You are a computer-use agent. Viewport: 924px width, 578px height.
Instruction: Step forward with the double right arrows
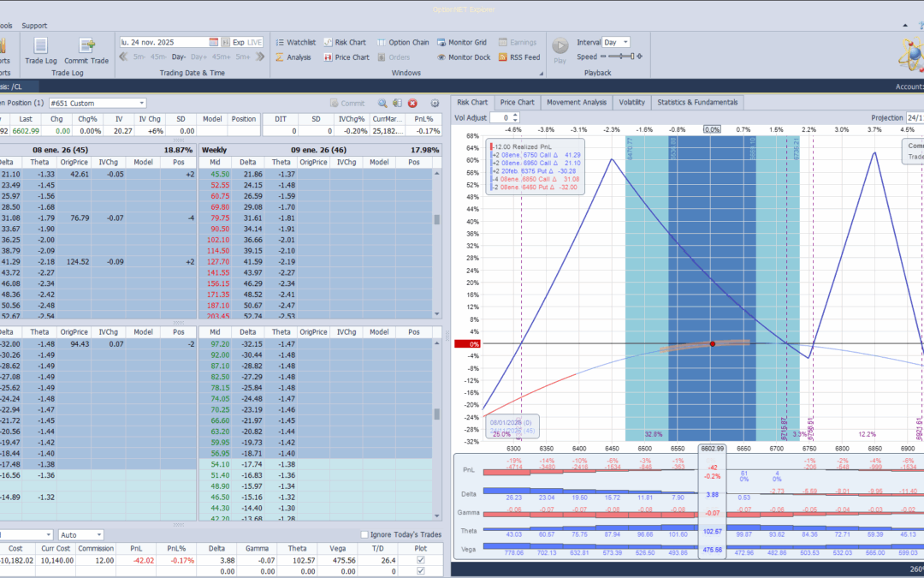click(x=261, y=57)
